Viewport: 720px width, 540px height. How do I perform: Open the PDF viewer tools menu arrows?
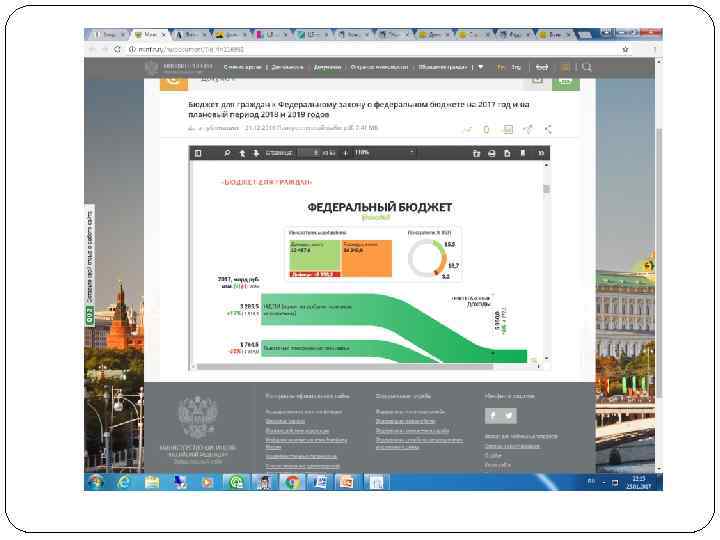click(541, 153)
